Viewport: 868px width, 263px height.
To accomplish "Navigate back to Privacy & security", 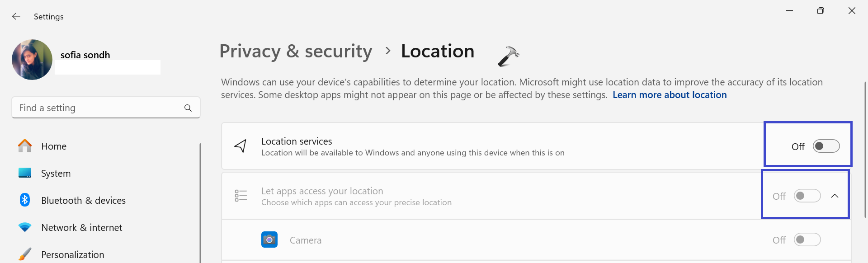I will [x=296, y=52].
